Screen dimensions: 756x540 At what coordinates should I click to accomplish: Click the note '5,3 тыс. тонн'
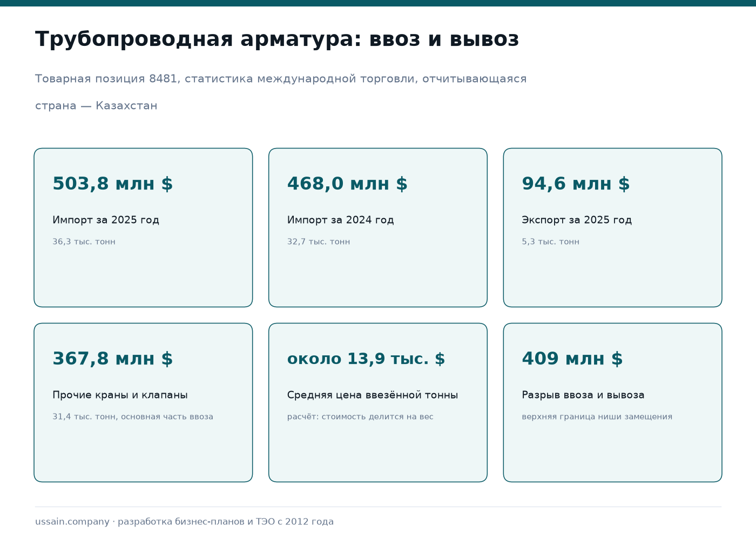(x=550, y=242)
